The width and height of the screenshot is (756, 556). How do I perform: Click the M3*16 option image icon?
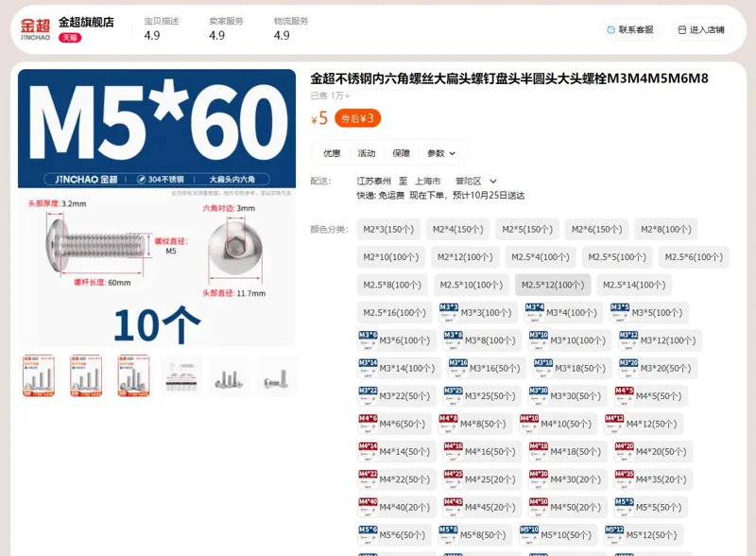pyautogui.click(x=458, y=369)
